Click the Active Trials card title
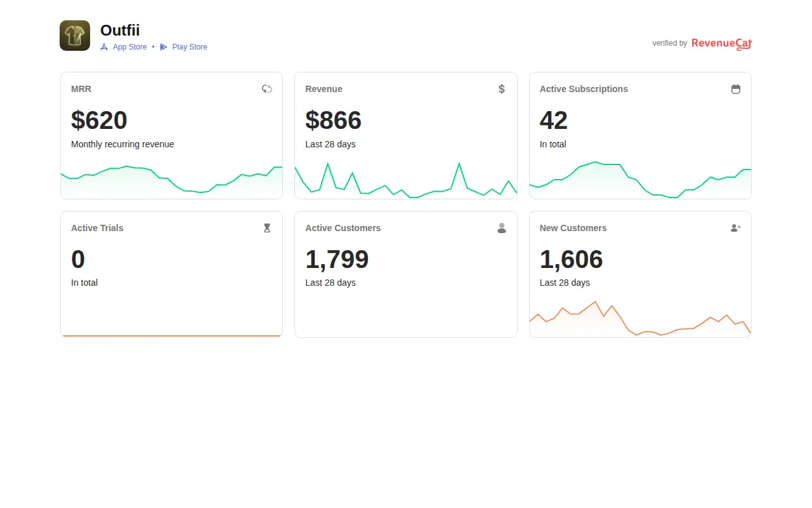 [97, 228]
